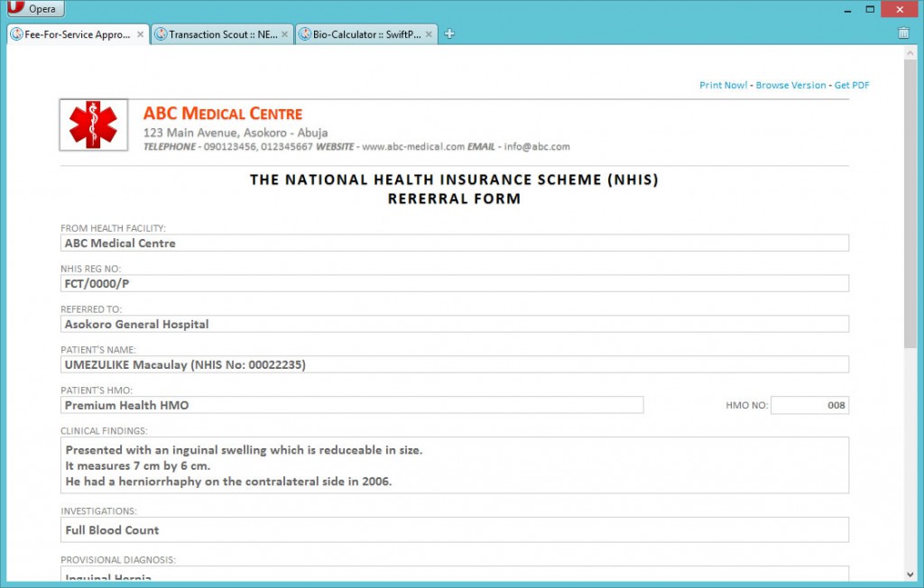Open the Browse Version link
The image size is (924, 588).
click(x=790, y=85)
